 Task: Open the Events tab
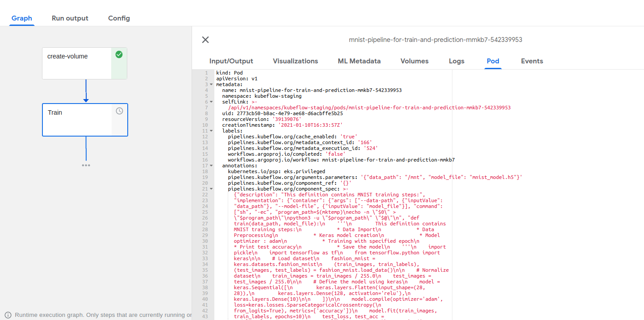click(532, 61)
